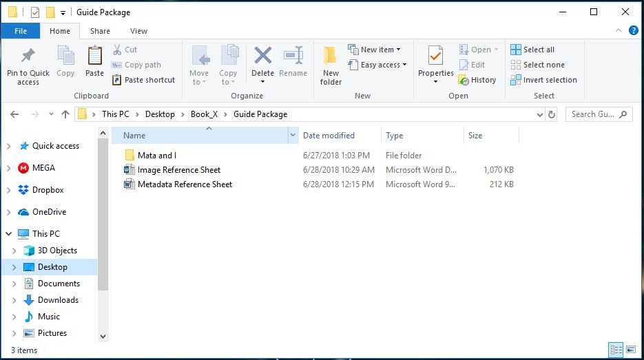
Task: Open the New item dropdown
Action: 374,50
